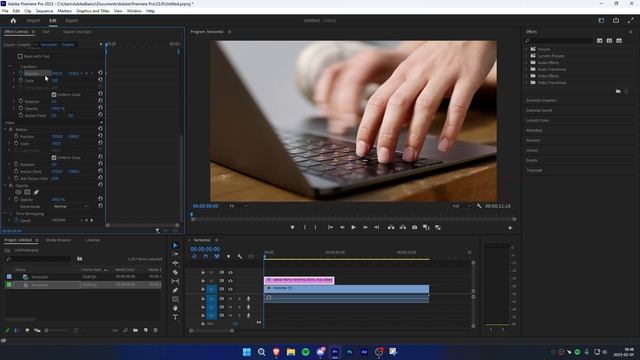Click Add Marker in Program monitor
This screenshot has height=360, width=640.
292,227
